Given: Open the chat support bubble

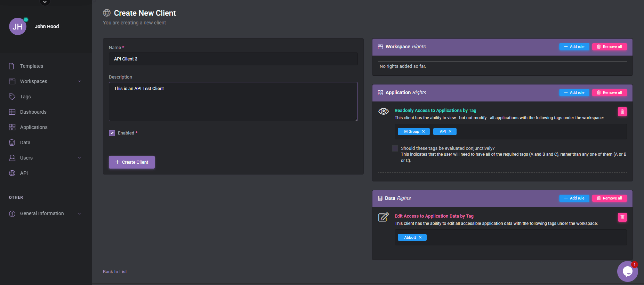Looking at the screenshot, I should coord(627,271).
